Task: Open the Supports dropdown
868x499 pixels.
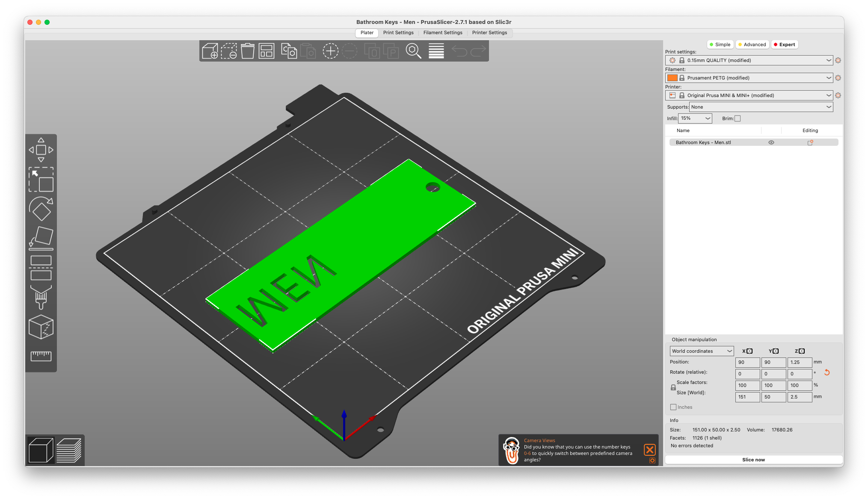Action: pos(761,107)
